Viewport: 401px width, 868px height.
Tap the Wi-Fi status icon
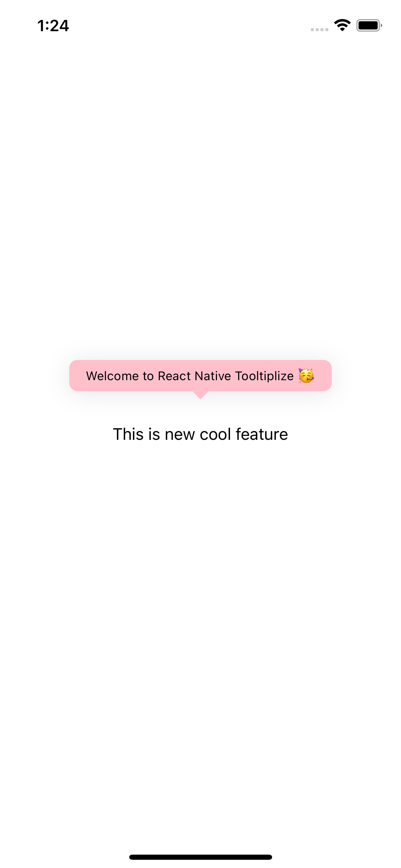[x=342, y=25]
